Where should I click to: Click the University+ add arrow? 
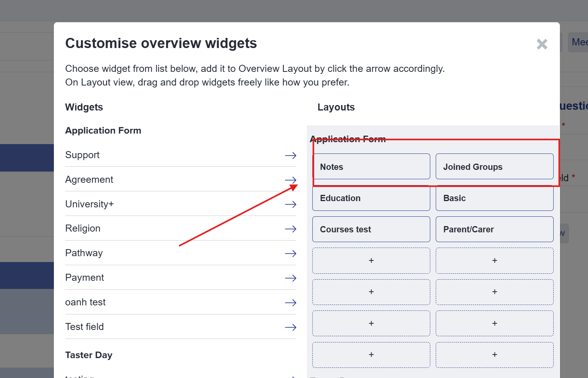[290, 204]
